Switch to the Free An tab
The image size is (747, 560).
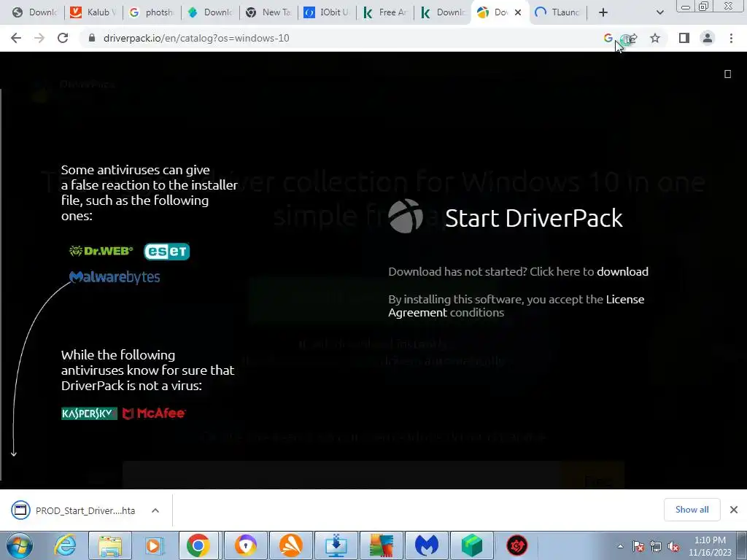(385, 12)
